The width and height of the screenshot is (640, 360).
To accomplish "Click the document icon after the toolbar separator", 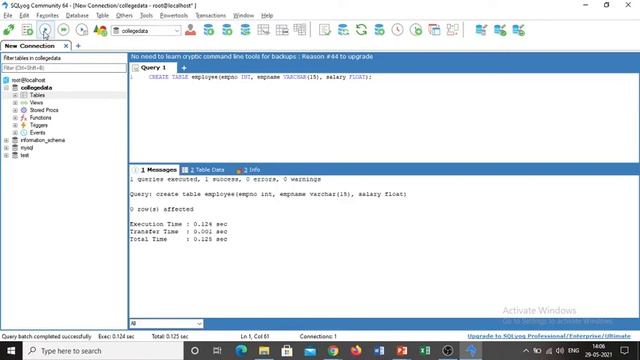I will point(325,30).
